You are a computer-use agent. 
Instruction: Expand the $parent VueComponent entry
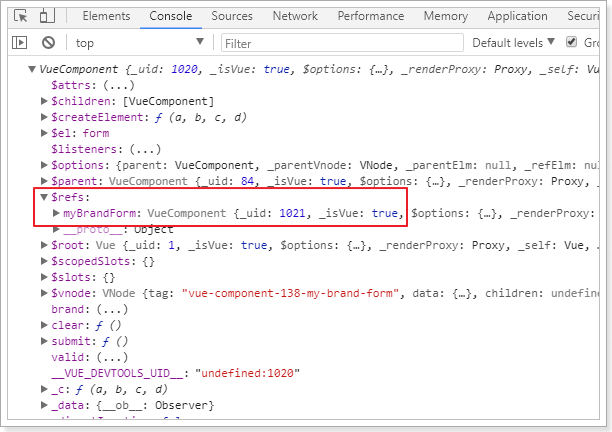pos(44,181)
